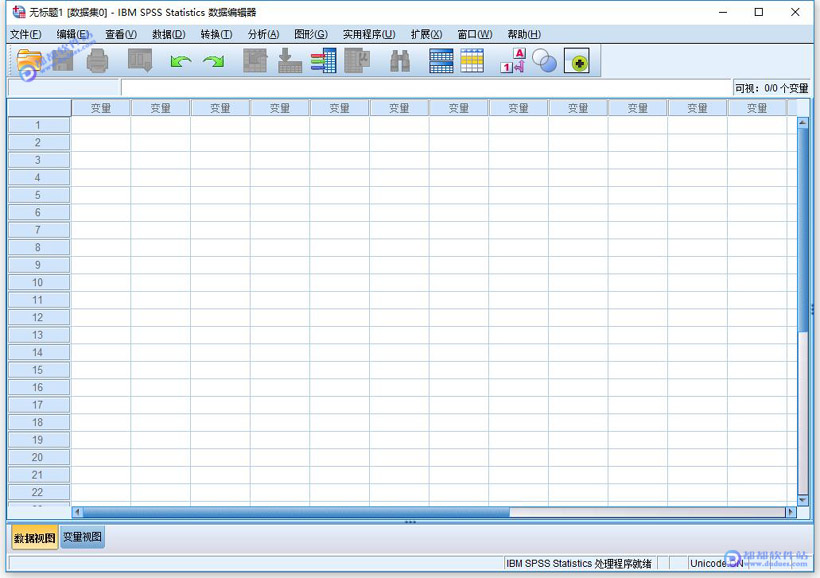Open the 窗口(W) menu
820x578 pixels.
[474, 35]
